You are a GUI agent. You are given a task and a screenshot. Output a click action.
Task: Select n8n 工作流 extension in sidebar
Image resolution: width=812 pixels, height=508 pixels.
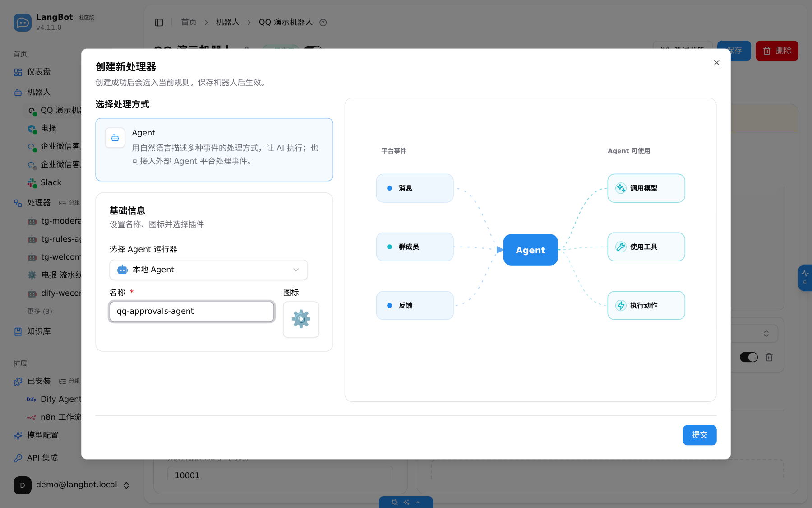(x=54, y=417)
